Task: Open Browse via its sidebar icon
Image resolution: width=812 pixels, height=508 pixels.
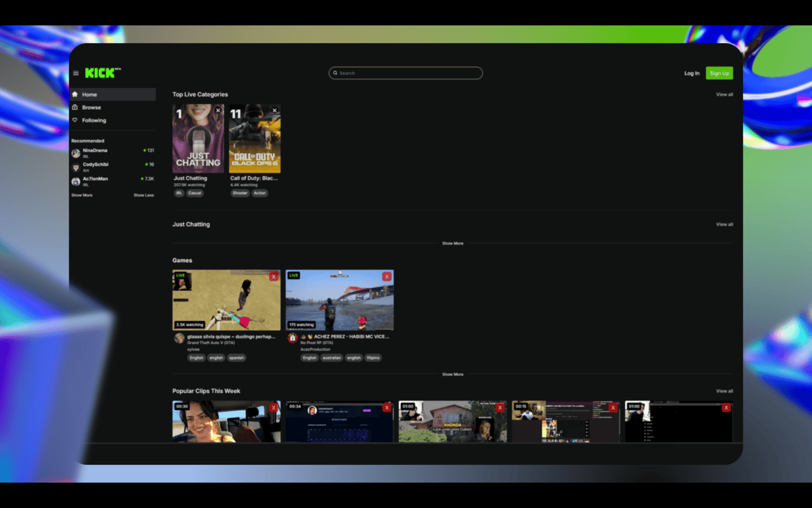Action: (75, 107)
